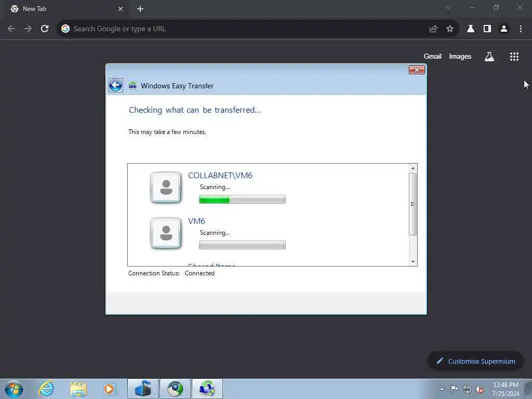Reload the browser page
Screen dimensions: 532x399
click(45, 29)
